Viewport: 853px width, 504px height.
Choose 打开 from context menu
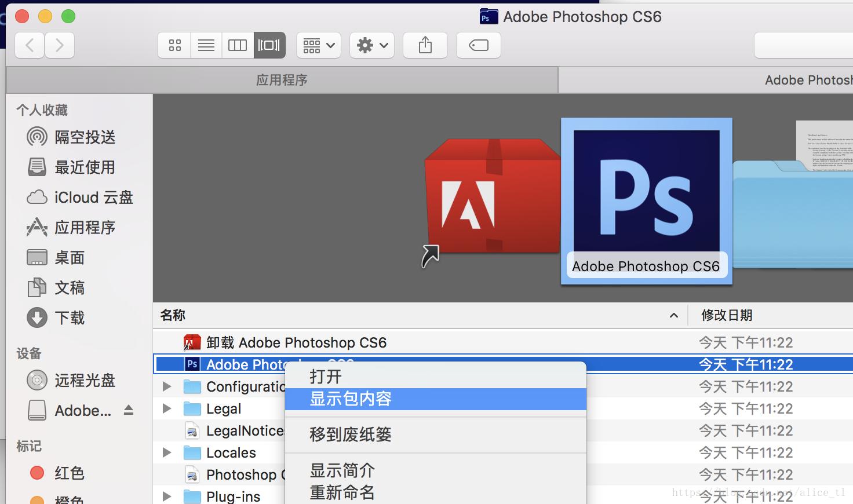(x=436, y=377)
